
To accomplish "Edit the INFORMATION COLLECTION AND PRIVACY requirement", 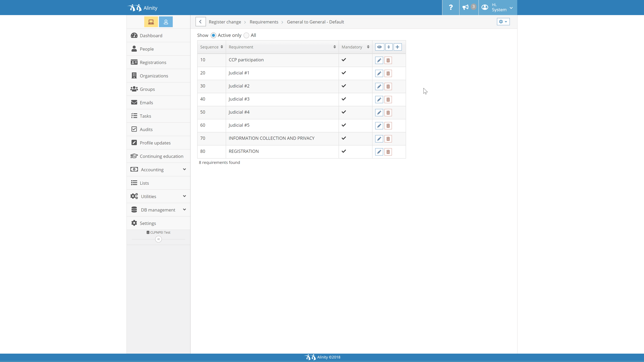I will pyautogui.click(x=379, y=139).
